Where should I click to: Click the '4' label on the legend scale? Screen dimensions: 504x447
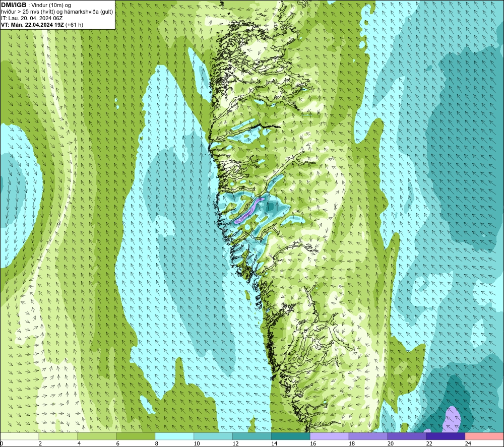79,443
